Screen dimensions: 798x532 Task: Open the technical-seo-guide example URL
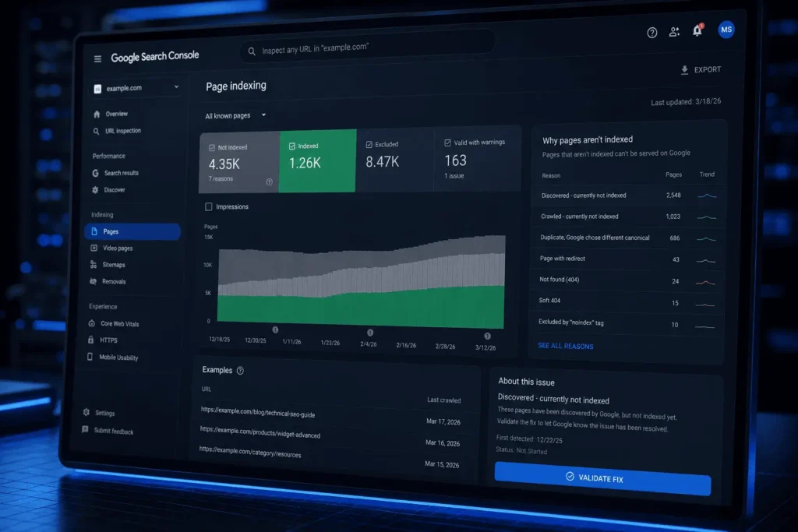(x=257, y=412)
